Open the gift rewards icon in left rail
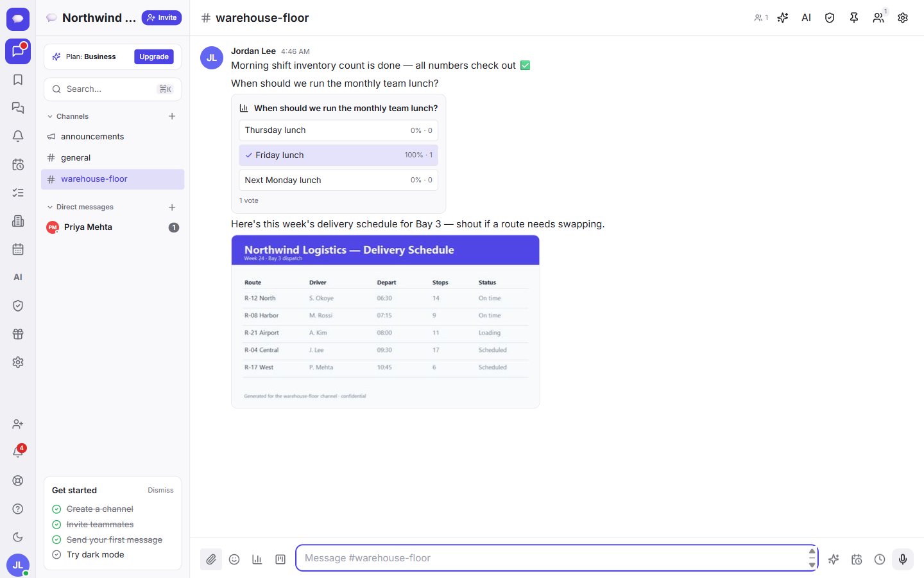The height and width of the screenshot is (578, 924). click(x=18, y=334)
